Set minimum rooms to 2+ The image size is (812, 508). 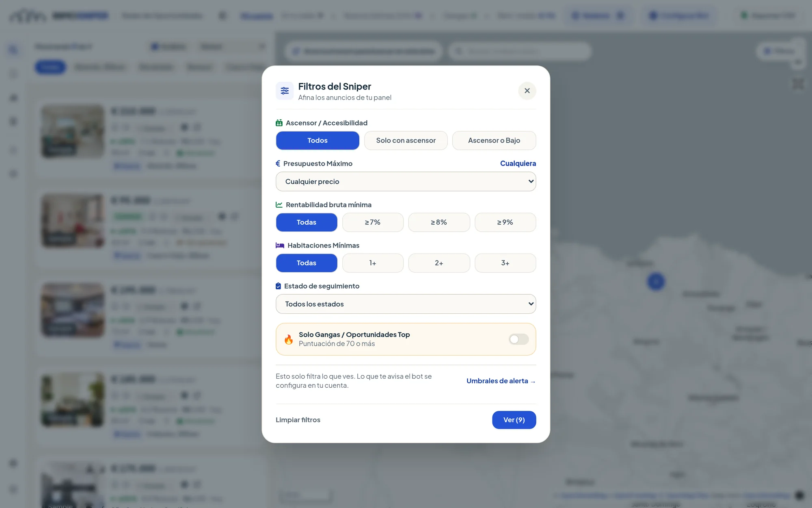tap(439, 263)
